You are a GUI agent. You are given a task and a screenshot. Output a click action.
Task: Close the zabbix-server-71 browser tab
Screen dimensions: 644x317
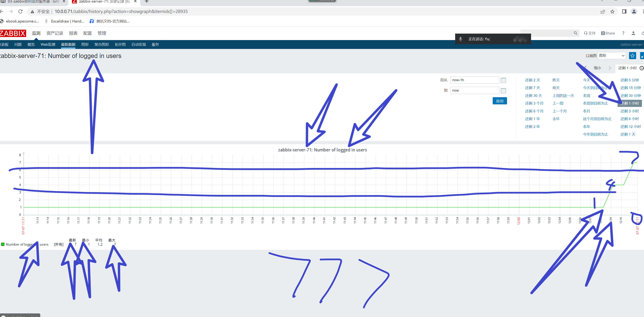[135, 2]
